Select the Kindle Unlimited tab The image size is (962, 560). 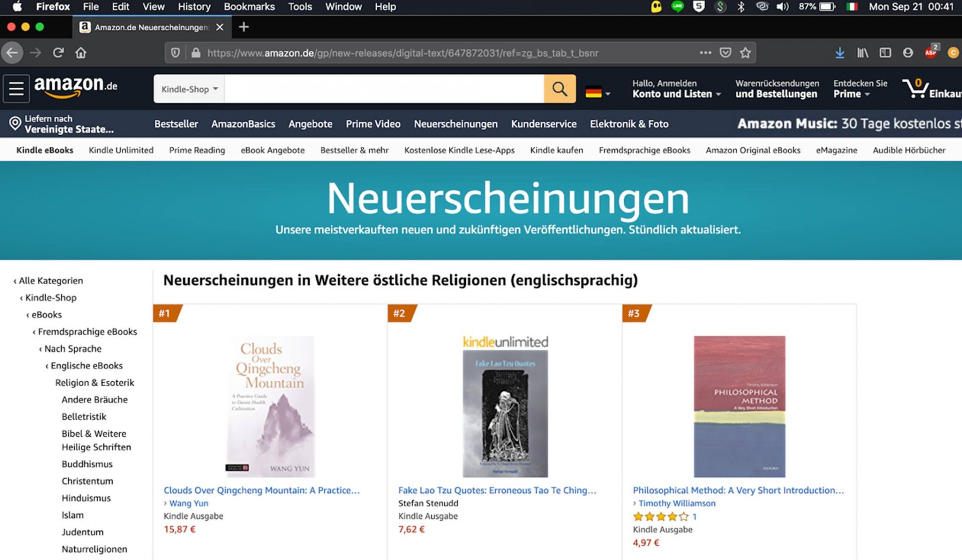tap(121, 150)
